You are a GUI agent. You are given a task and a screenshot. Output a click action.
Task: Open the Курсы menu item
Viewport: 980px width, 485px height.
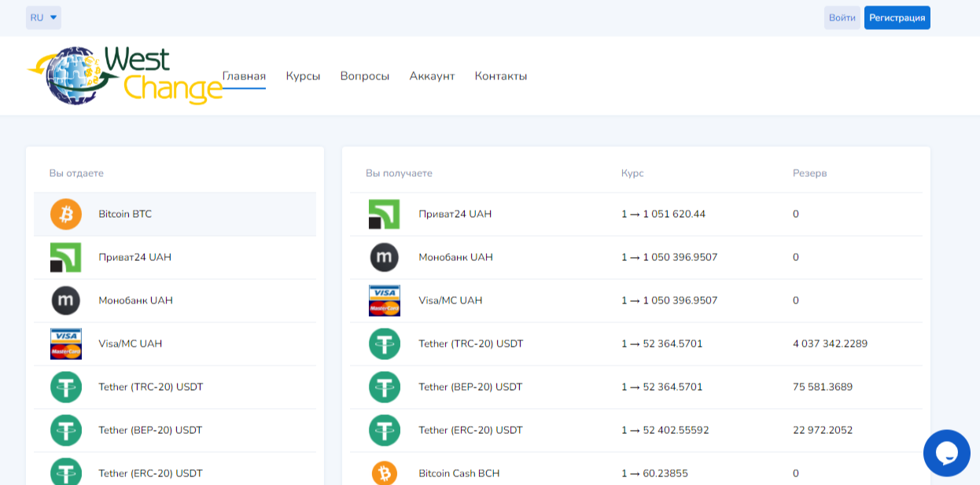[303, 76]
